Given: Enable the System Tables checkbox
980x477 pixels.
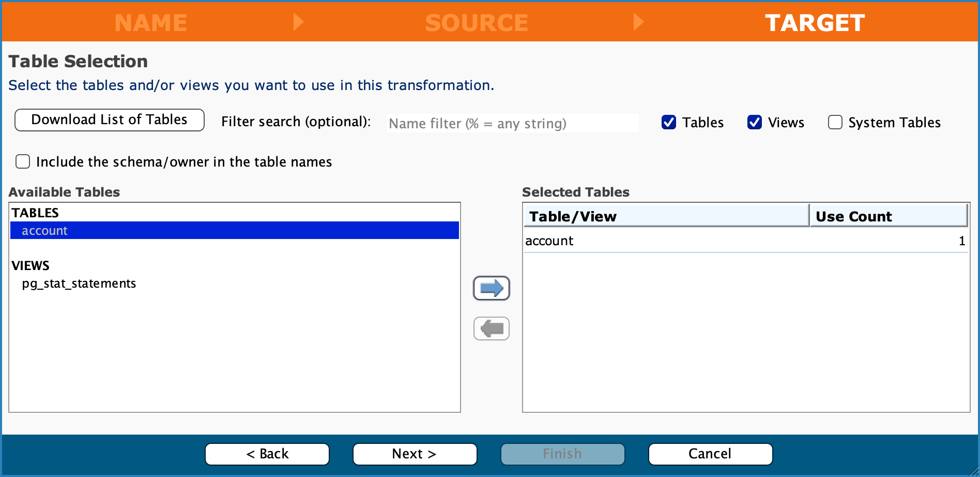Looking at the screenshot, I should [835, 122].
